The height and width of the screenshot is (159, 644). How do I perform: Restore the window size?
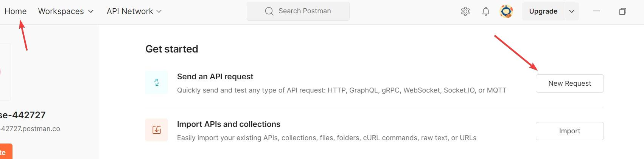click(622, 11)
